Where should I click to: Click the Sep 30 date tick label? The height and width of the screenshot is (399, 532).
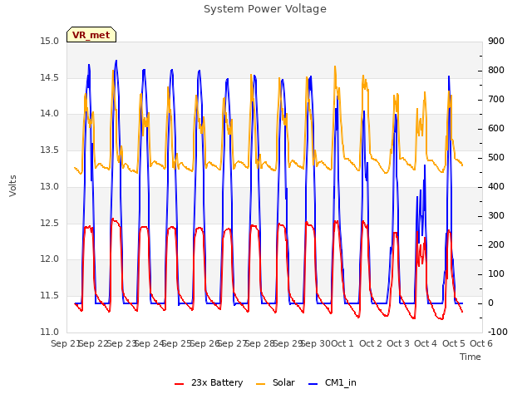[x=316, y=343]
